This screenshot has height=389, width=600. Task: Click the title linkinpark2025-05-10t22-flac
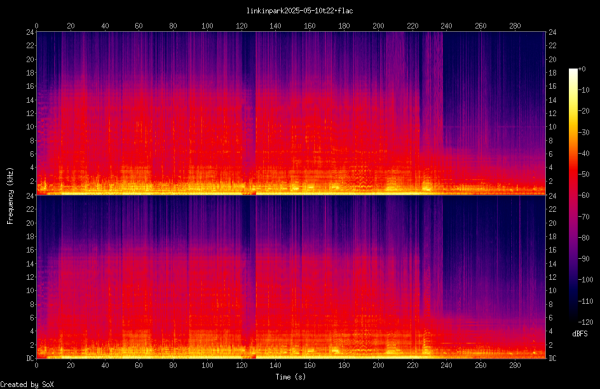point(300,11)
